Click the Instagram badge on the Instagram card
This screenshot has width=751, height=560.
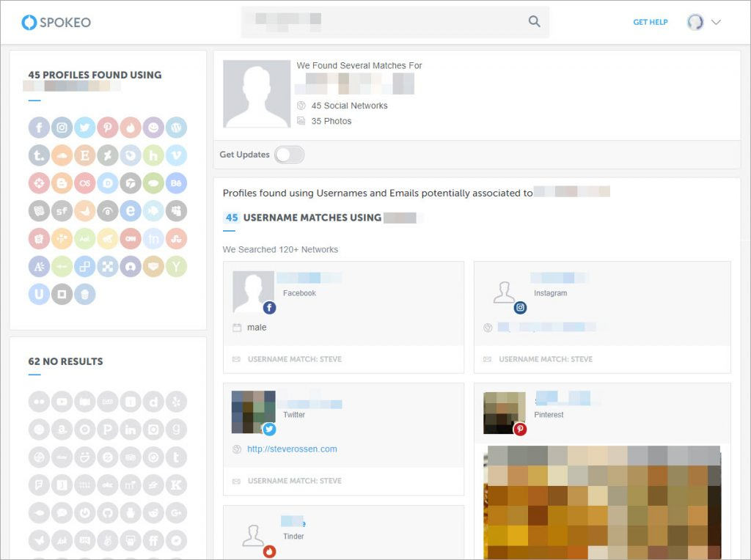[520, 308]
